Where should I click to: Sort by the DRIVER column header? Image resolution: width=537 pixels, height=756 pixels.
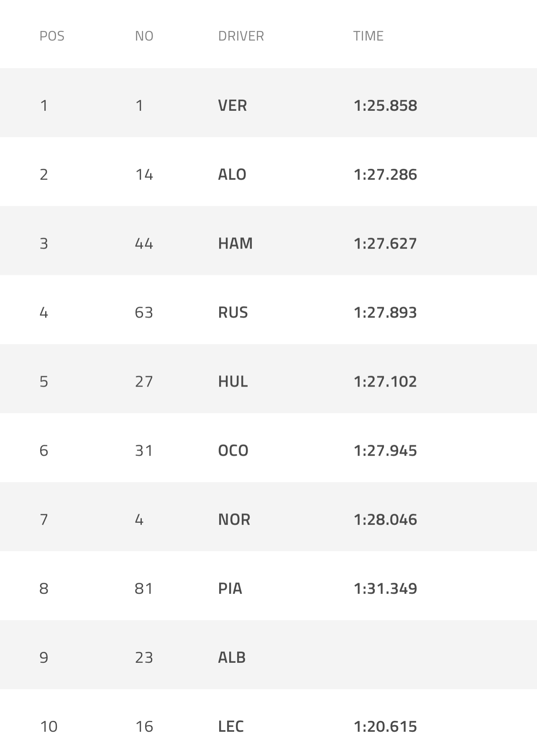tap(241, 36)
